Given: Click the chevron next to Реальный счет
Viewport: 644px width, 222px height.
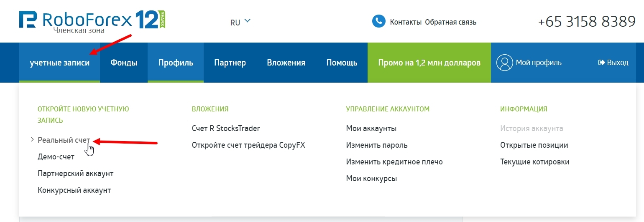Looking at the screenshot, I should [32, 140].
